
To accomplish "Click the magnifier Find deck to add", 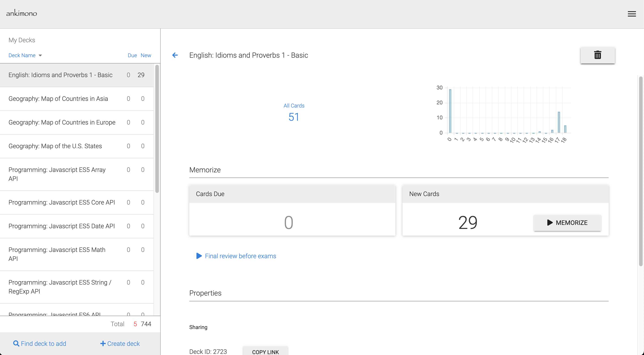I will [40, 344].
